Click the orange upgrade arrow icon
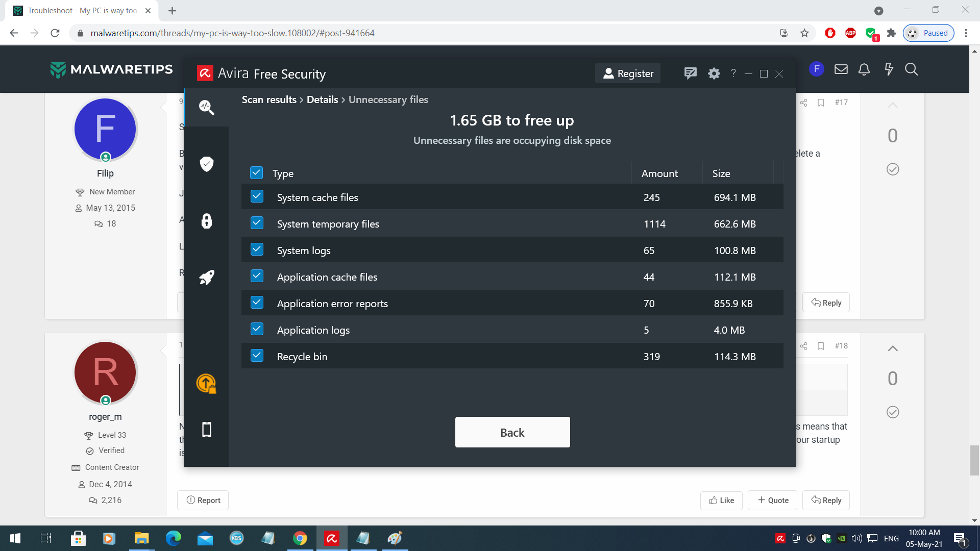This screenshot has height=551, width=980. coord(206,384)
